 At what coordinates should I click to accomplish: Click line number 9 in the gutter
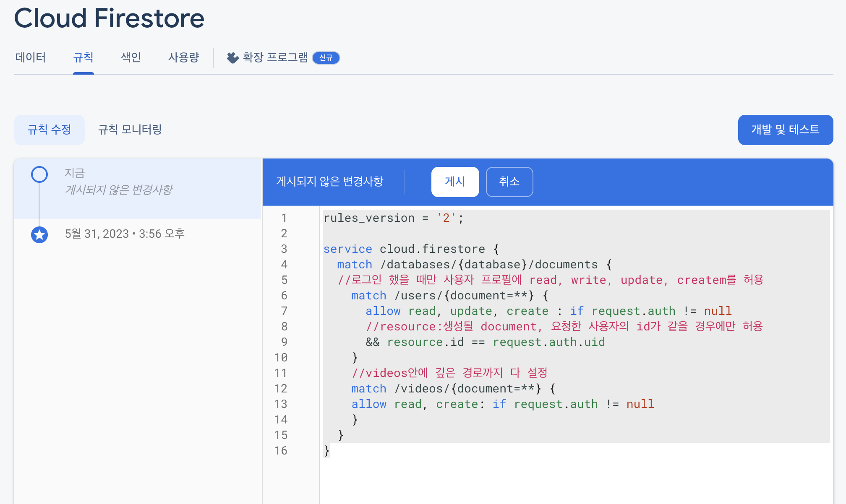(284, 342)
